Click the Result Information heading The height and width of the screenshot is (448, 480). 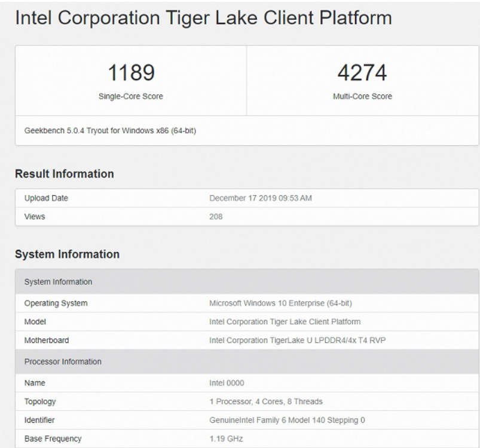tap(65, 174)
